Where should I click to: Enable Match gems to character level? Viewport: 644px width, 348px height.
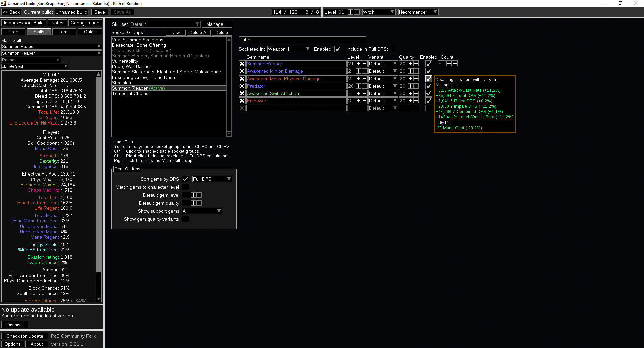point(185,187)
